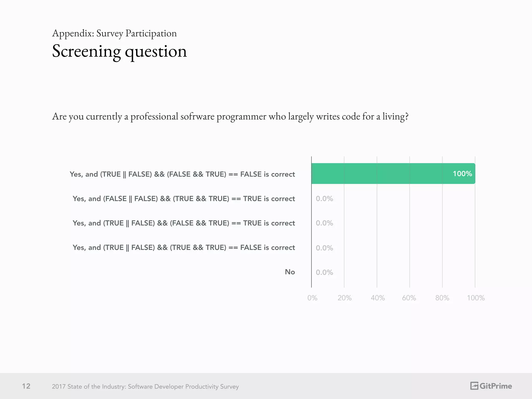Click the 80% axis tick label
The image size is (532, 399).
(442, 298)
